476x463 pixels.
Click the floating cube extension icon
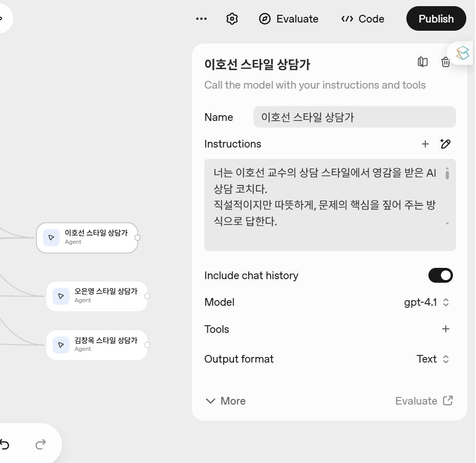click(462, 53)
